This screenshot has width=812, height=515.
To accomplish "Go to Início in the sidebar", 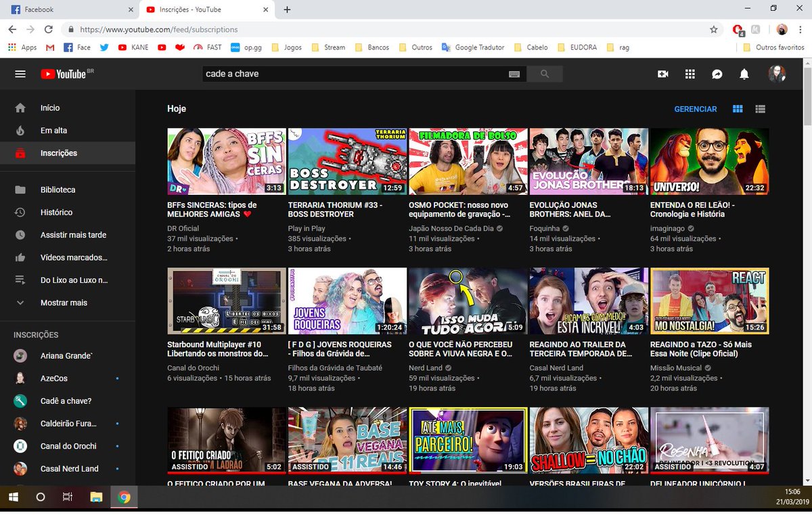I will [x=68, y=108].
